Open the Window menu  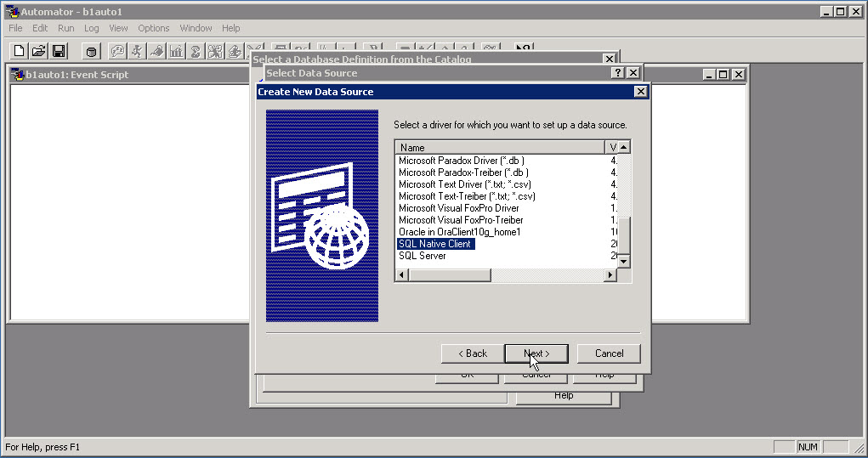click(196, 28)
